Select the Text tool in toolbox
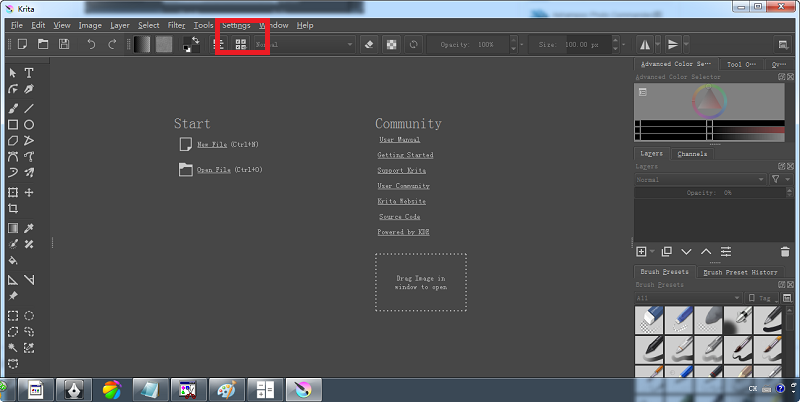The image size is (800, 402). pyautogui.click(x=29, y=73)
